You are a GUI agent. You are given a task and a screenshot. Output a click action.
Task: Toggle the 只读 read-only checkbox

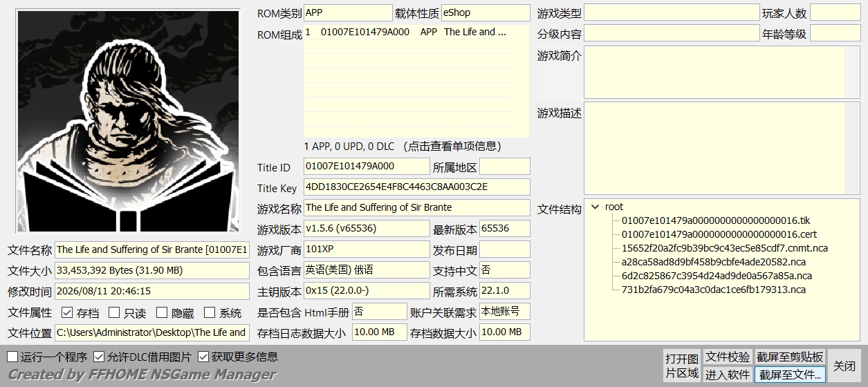tap(115, 313)
